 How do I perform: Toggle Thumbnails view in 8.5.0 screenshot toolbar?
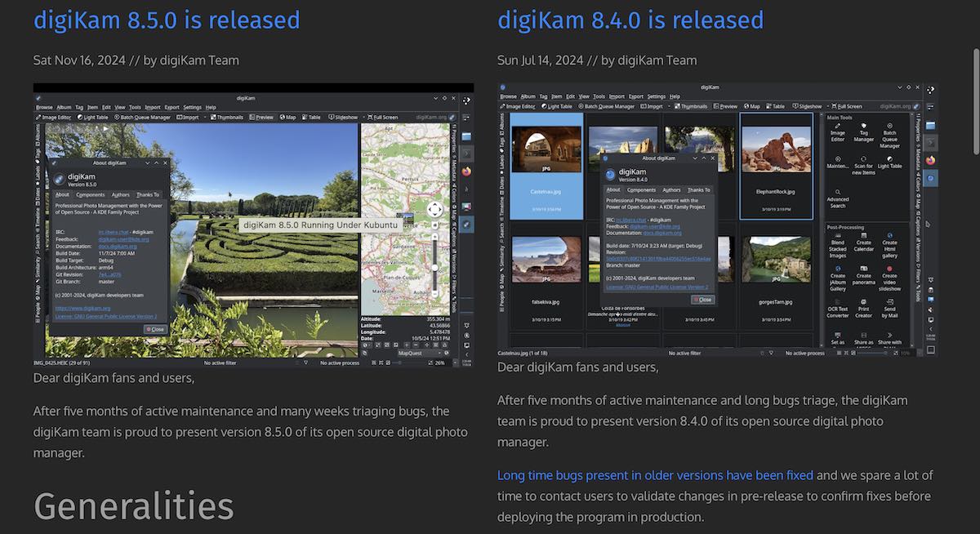227,117
